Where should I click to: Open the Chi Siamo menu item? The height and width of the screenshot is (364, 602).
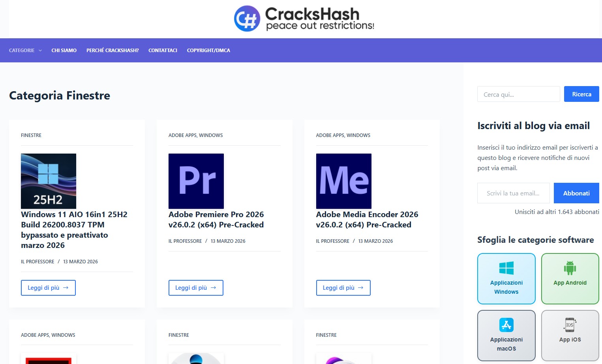pyautogui.click(x=64, y=51)
